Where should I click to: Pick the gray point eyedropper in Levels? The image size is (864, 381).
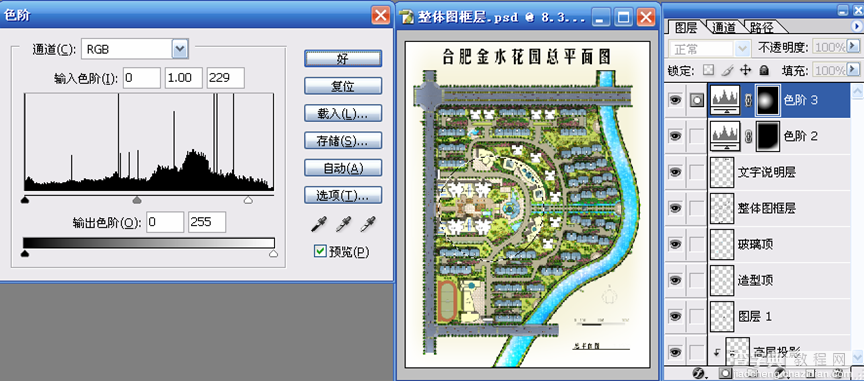[x=344, y=224]
